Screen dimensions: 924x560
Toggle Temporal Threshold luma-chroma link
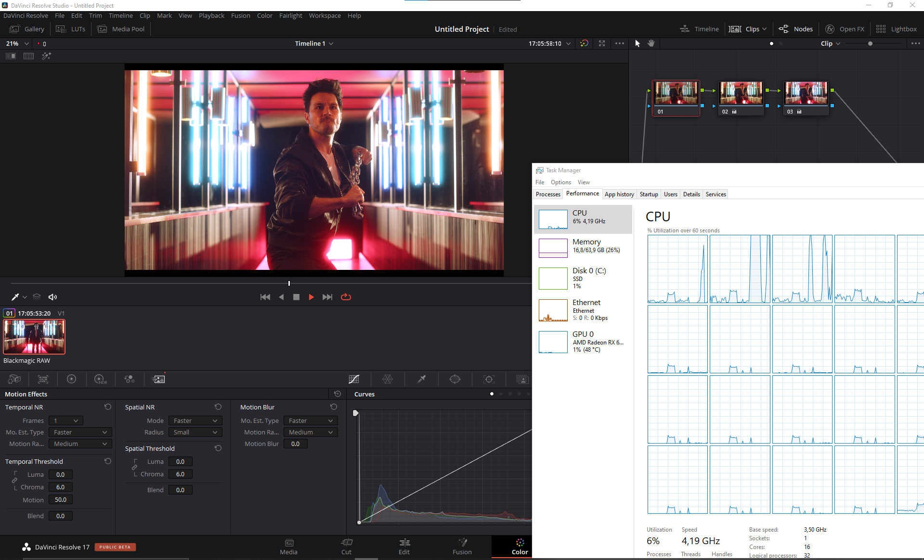(x=14, y=480)
